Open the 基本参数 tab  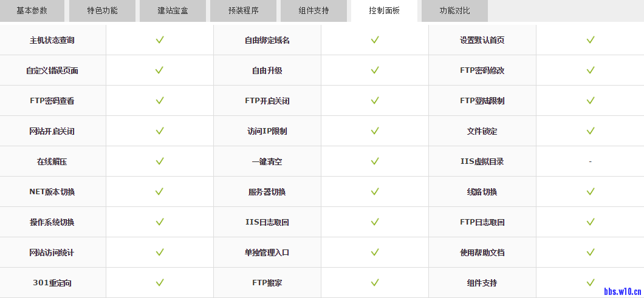(32, 10)
